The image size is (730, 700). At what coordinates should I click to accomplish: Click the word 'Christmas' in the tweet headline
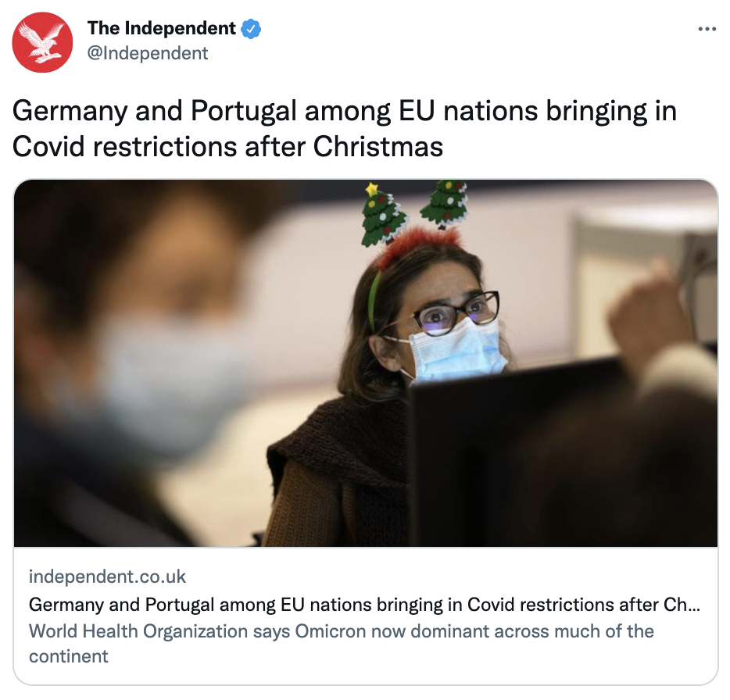click(378, 147)
